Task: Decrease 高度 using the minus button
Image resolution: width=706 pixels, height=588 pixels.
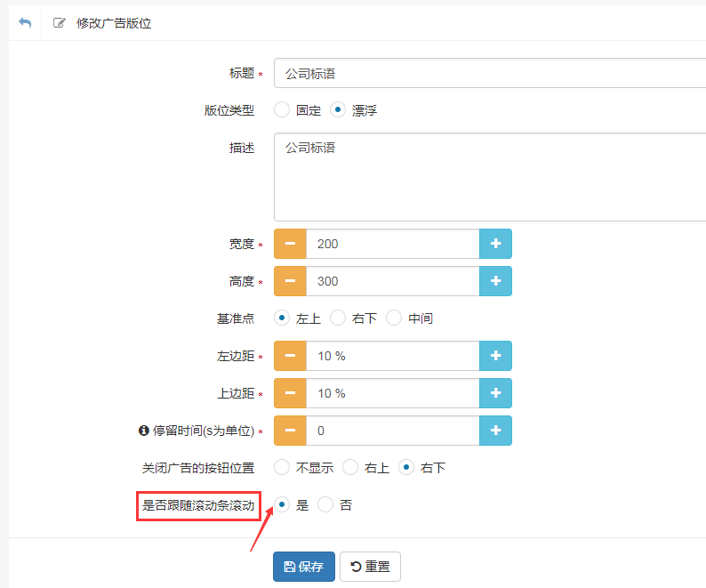Action: (290, 281)
